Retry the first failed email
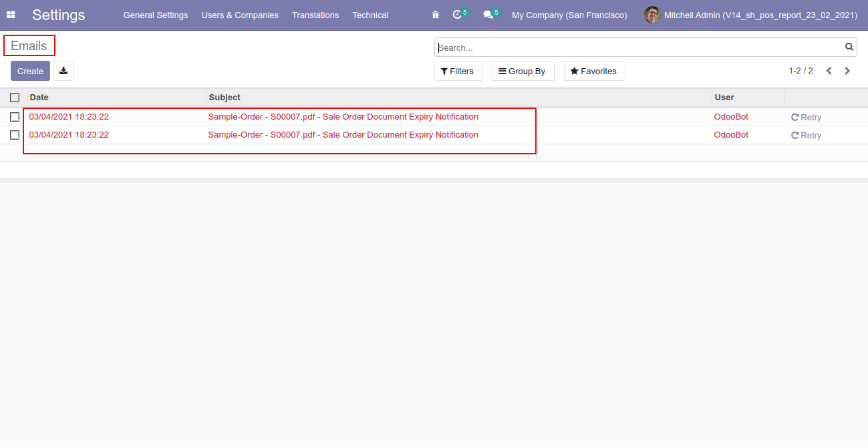 [806, 117]
